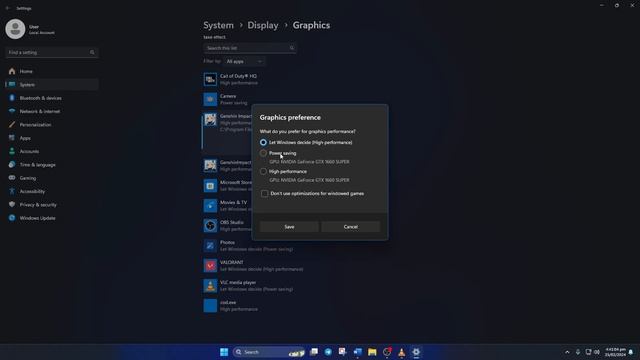The width and height of the screenshot is (640, 360).
Task: Focus the Search this list field
Action: pos(250,48)
